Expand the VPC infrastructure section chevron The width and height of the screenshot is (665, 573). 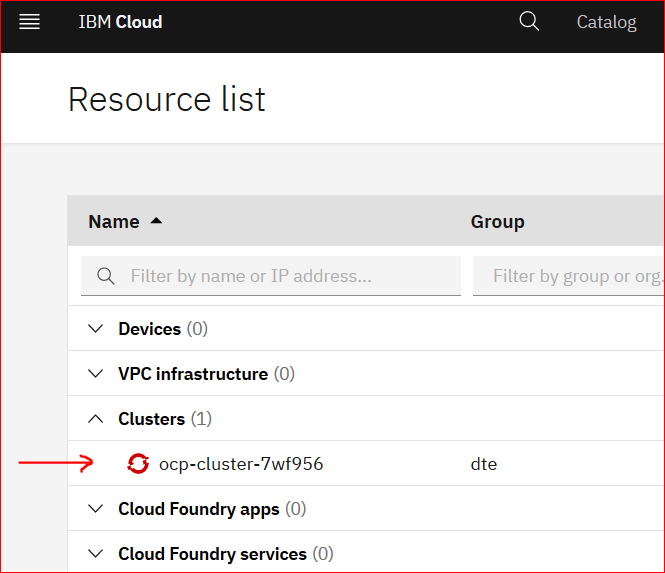click(95, 374)
